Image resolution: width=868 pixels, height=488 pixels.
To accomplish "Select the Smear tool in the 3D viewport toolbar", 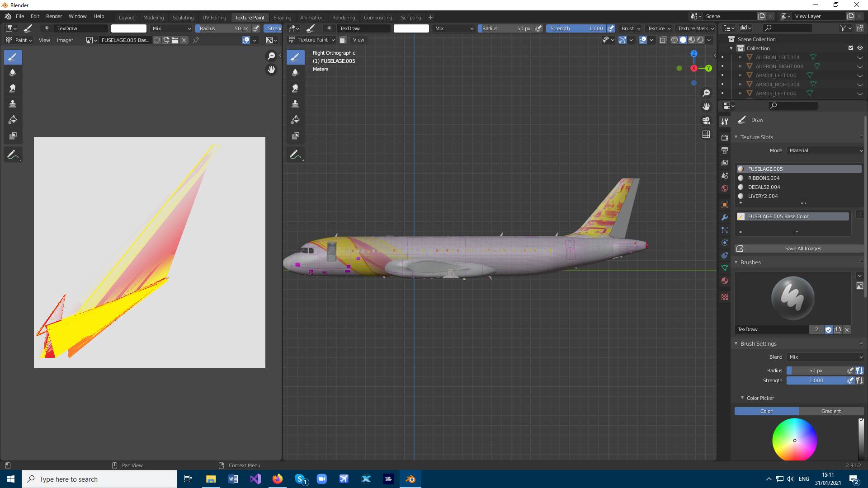I will coord(295,88).
